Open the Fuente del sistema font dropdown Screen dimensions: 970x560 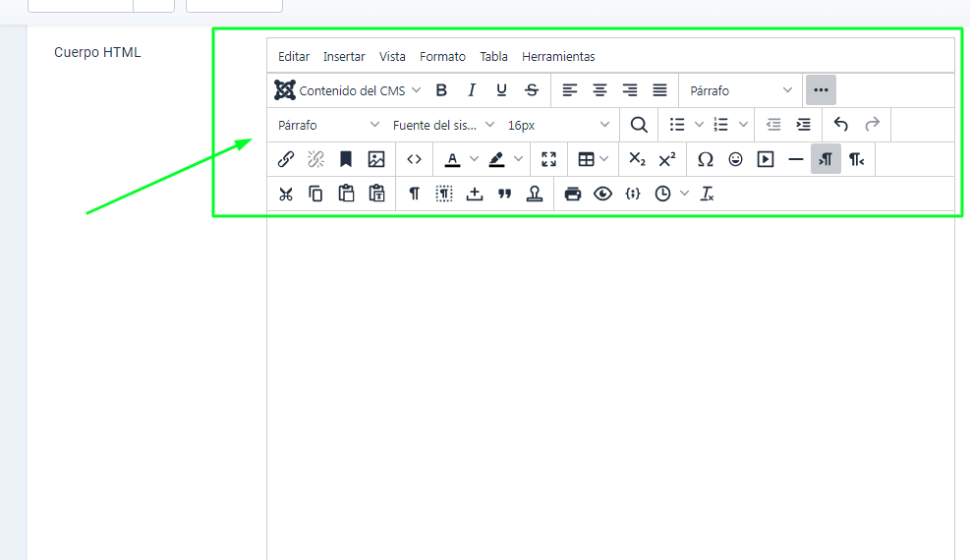point(444,125)
